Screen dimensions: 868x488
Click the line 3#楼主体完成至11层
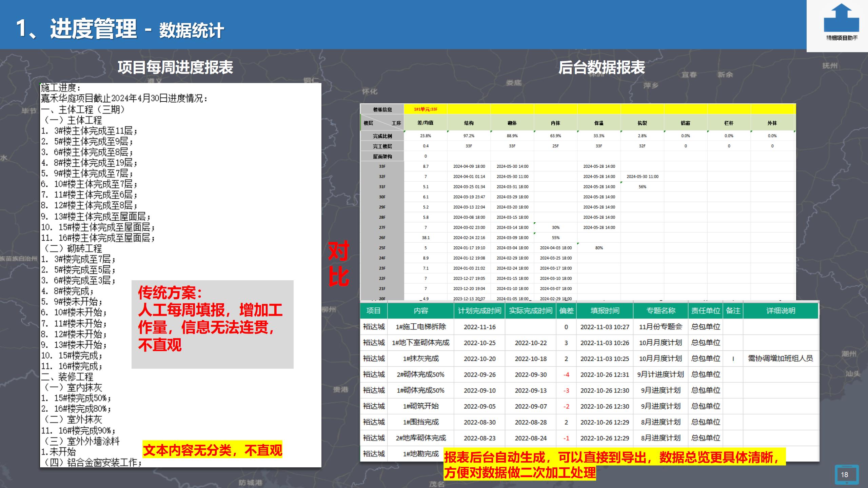click(x=89, y=130)
